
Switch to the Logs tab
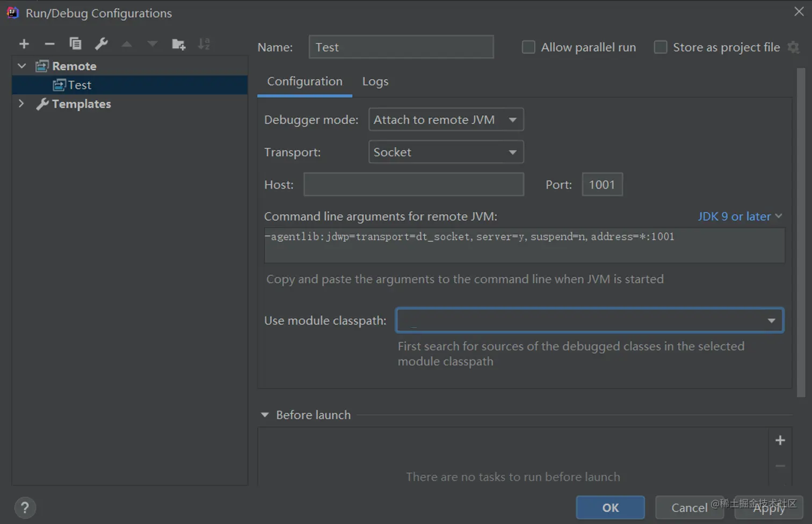(375, 82)
